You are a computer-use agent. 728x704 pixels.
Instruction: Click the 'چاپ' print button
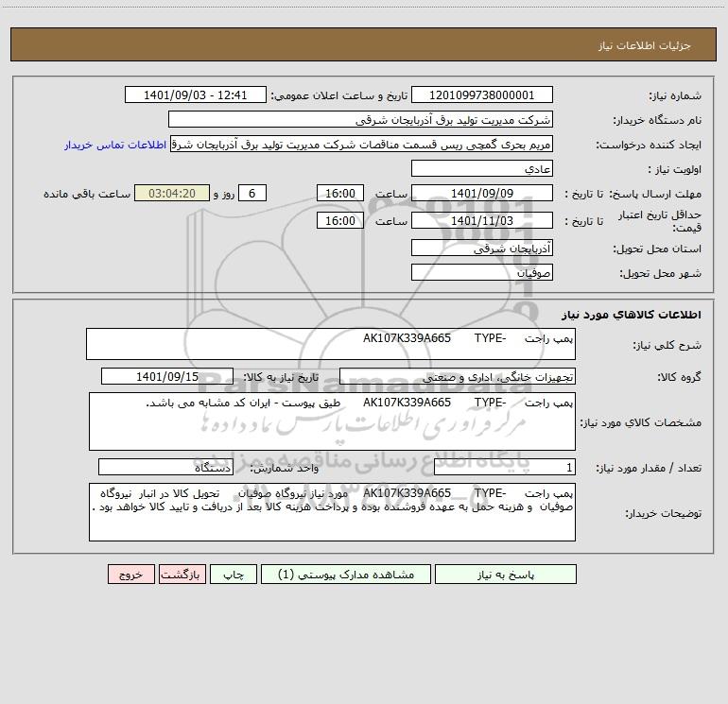234,574
